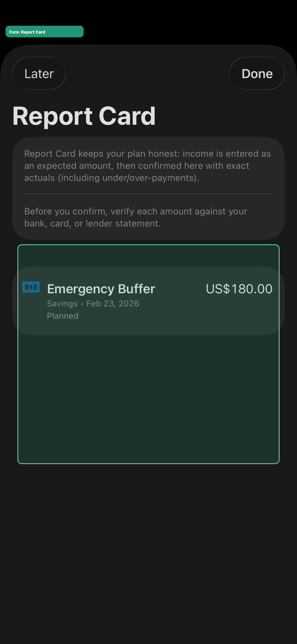Image resolution: width=297 pixels, height=644 pixels.
Task: Select the Core: Report Card badge
Action: [45, 32]
